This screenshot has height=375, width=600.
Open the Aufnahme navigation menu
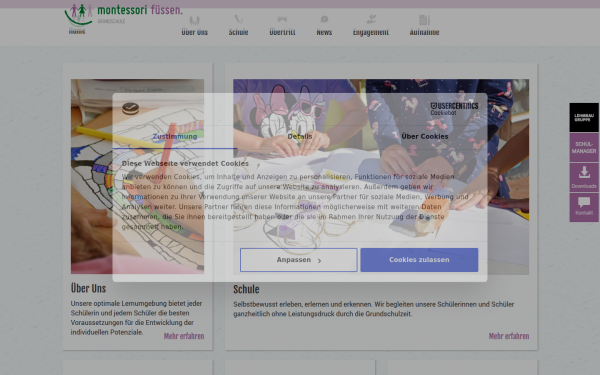tap(424, 32)
